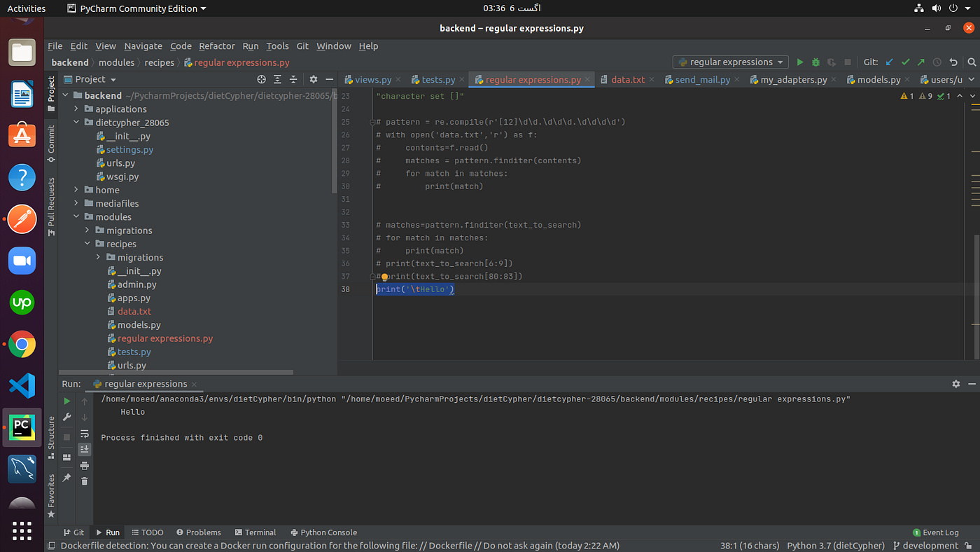Screen dimensions: 980x552
Task: Click the intention lightbulb on line 37
Action: click(384, 277)
